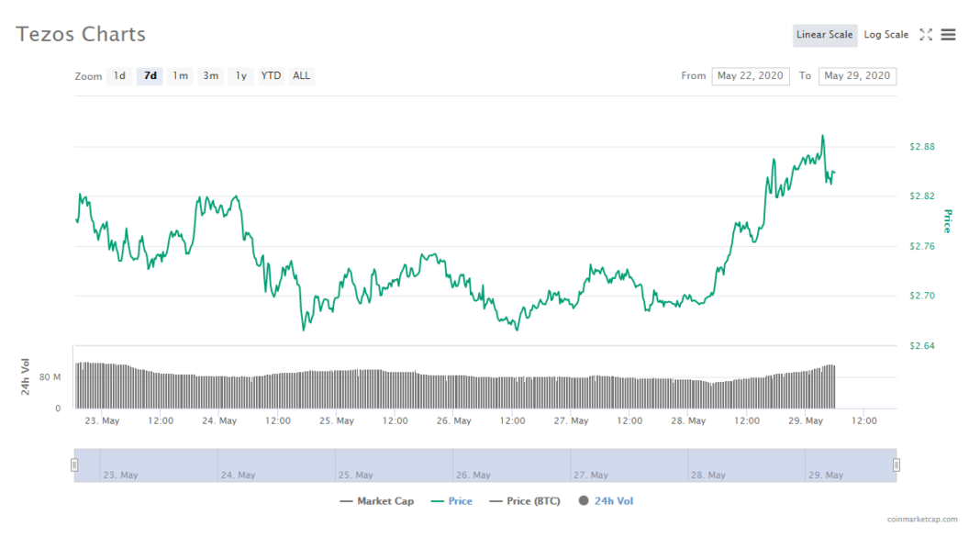980x549 pixels.
Task: Set zoom range to 1m
Action: coord(180,75)
